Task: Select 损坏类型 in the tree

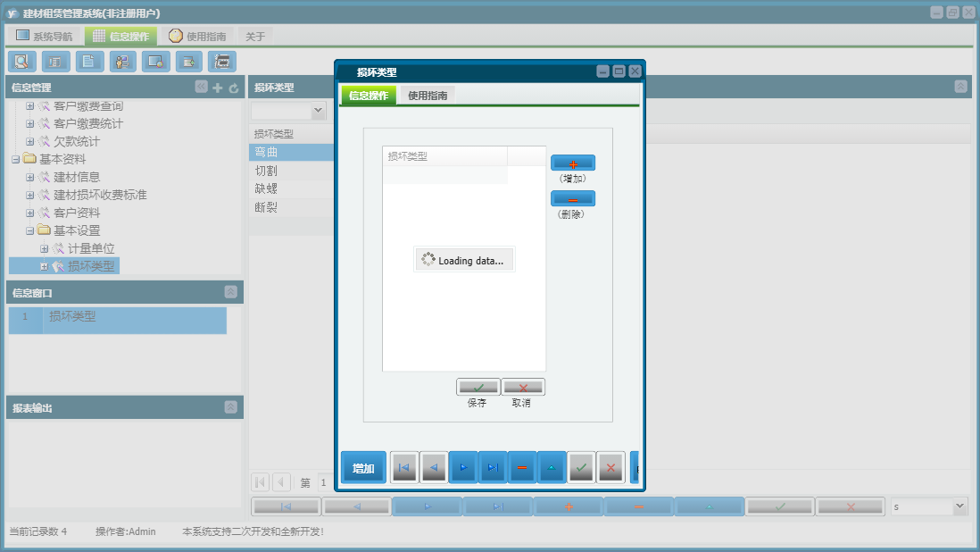Action: coord(91,266)
